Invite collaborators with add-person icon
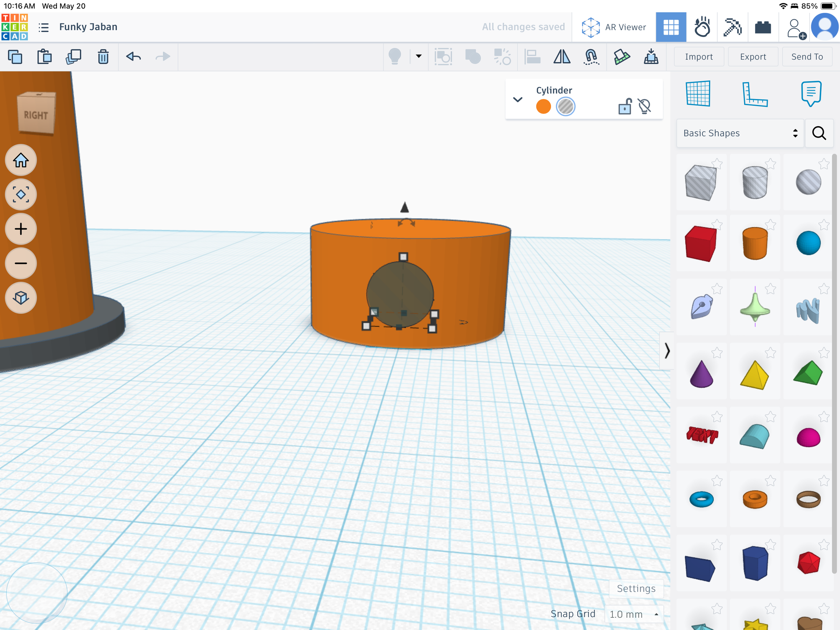The image size is (840, 630). 796,28
